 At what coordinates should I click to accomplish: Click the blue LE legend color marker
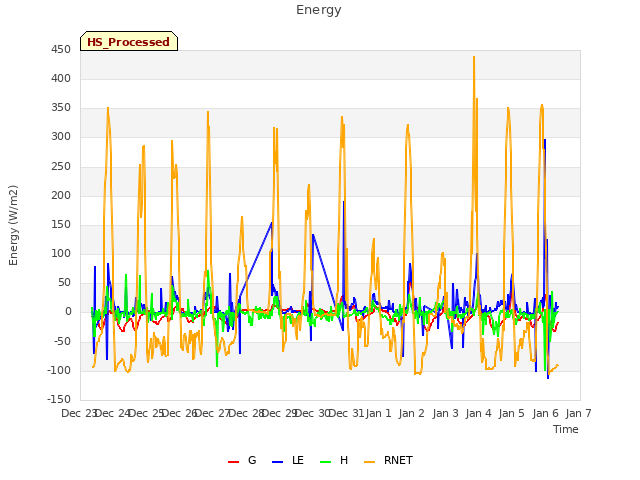tap(277, 462)
